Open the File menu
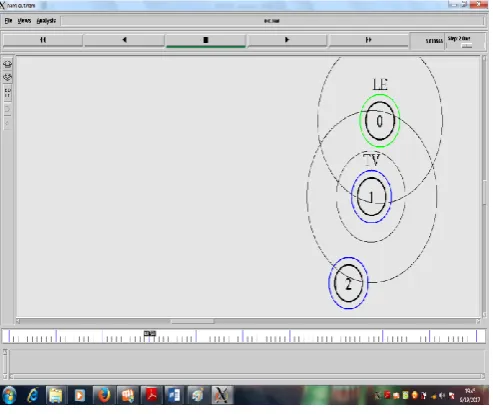The image size is (493, 414). point(8,21)
